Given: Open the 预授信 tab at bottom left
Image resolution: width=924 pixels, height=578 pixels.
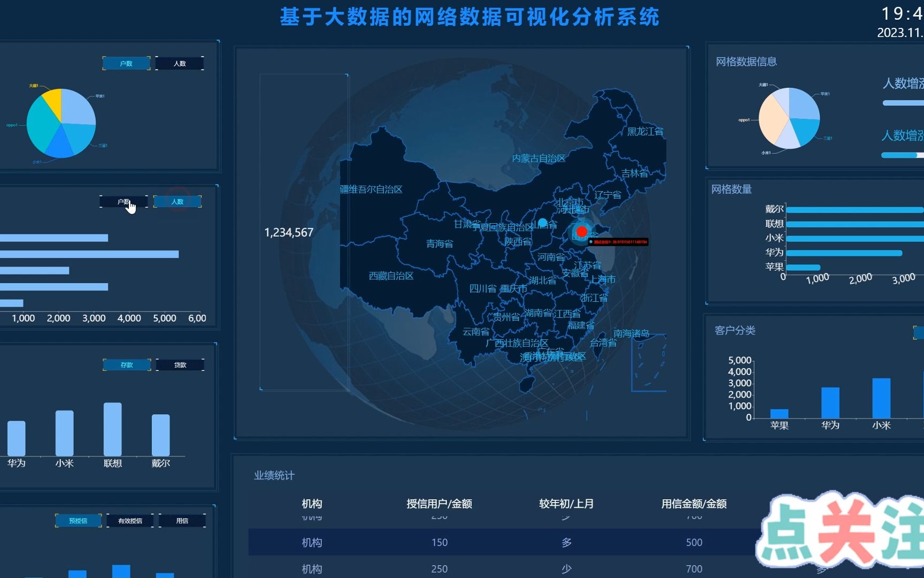Looking at the screenshot, I should tap(78, 520).
